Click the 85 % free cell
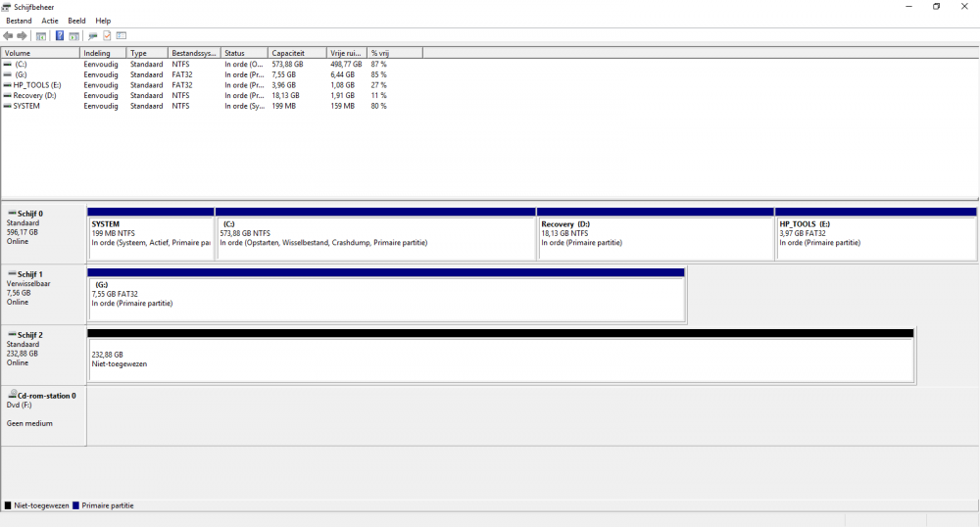The height and width of the screenshot is (527, 980). (378, 74)
